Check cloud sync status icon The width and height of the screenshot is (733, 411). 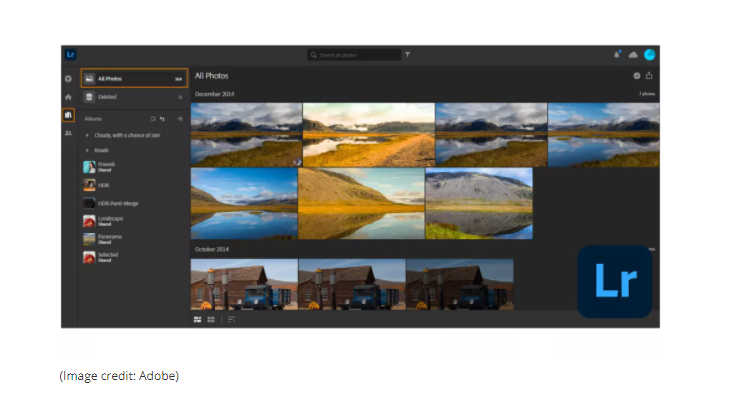pyautogui.click(x=633, y=55)
